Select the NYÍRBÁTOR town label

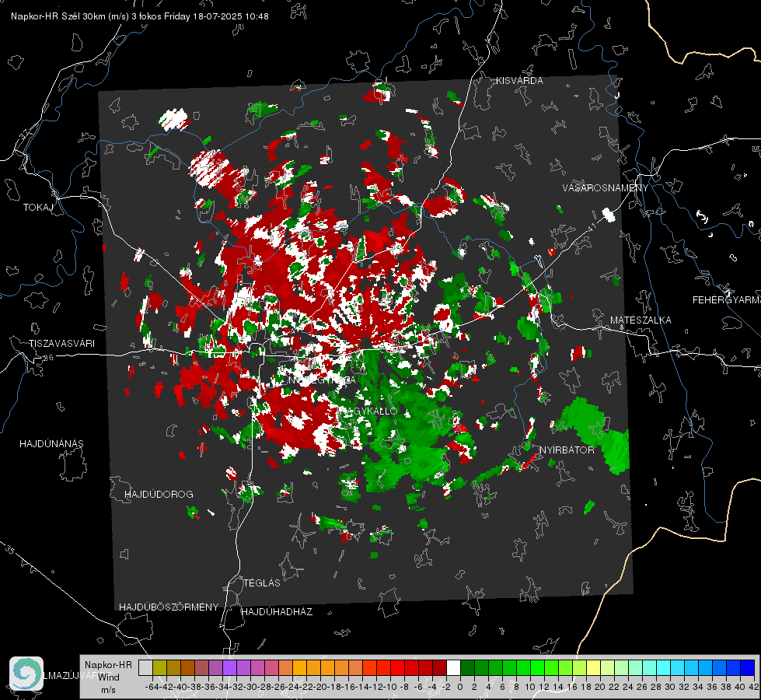click(567, 450)
